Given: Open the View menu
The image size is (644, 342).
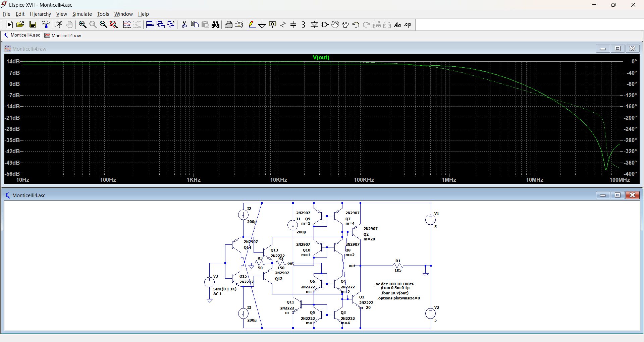Looking at the screenshot, I should pyautogui.click(x=61, y=14).
